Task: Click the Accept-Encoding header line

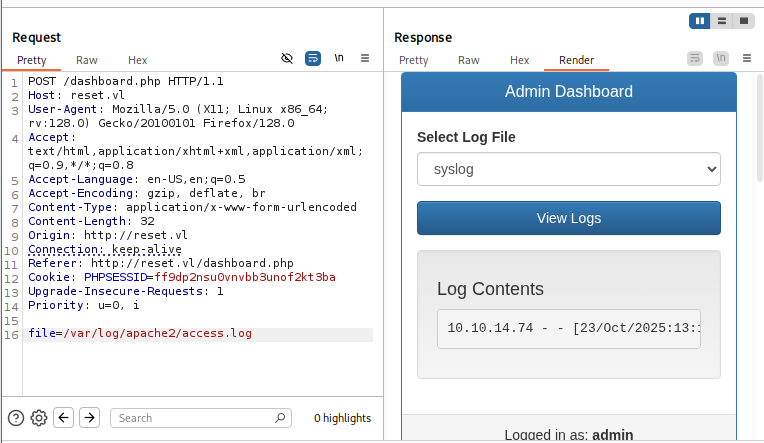Action: [147, 193]
